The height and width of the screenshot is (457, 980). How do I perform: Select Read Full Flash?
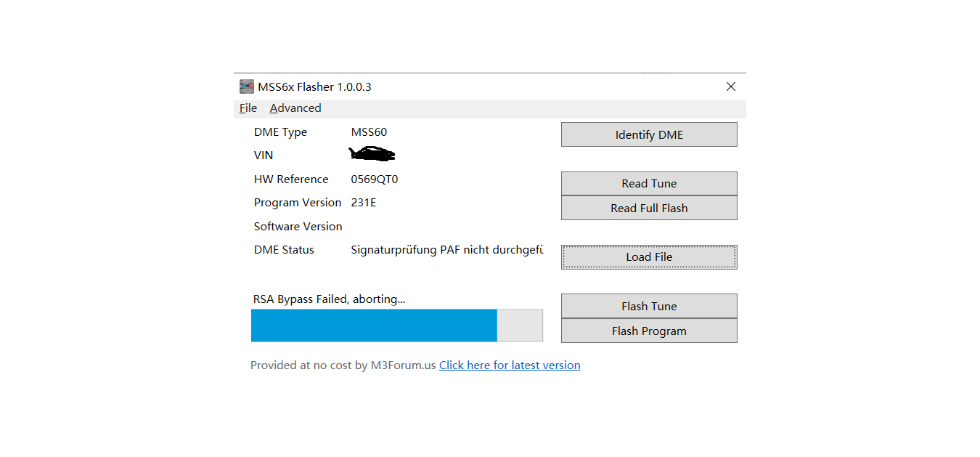(x=648, y=208)
